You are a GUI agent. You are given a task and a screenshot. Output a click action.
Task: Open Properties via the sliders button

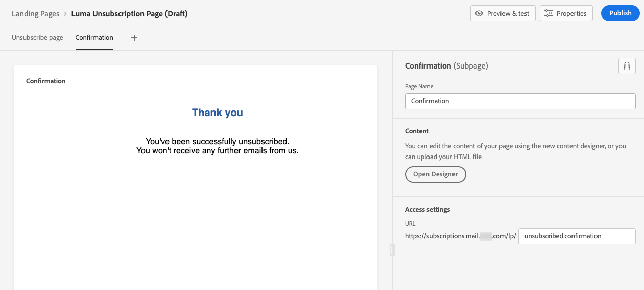tap(566, 13)
